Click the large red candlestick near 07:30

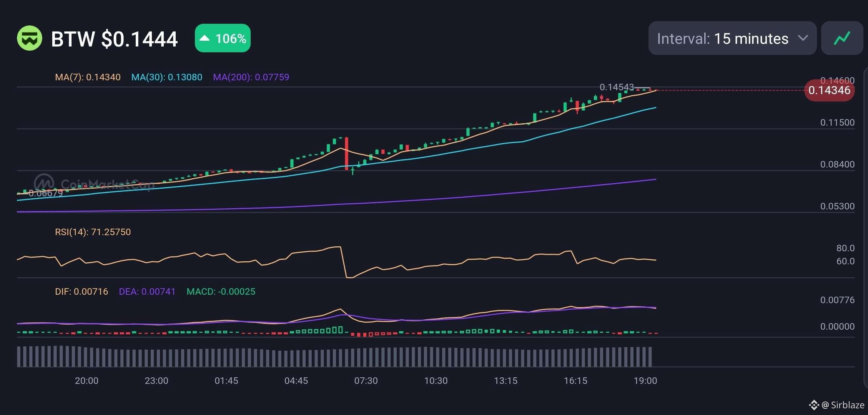(x=347, y=153)
